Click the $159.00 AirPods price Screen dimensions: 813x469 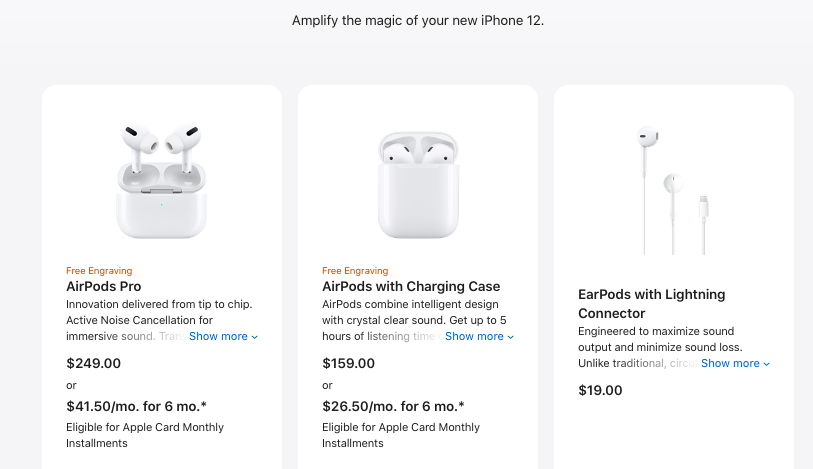(x=348, y=363)
